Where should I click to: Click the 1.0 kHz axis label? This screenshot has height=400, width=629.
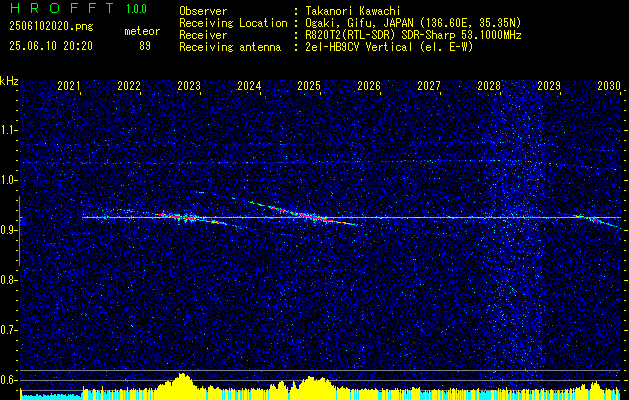click(x=8, y=180)
